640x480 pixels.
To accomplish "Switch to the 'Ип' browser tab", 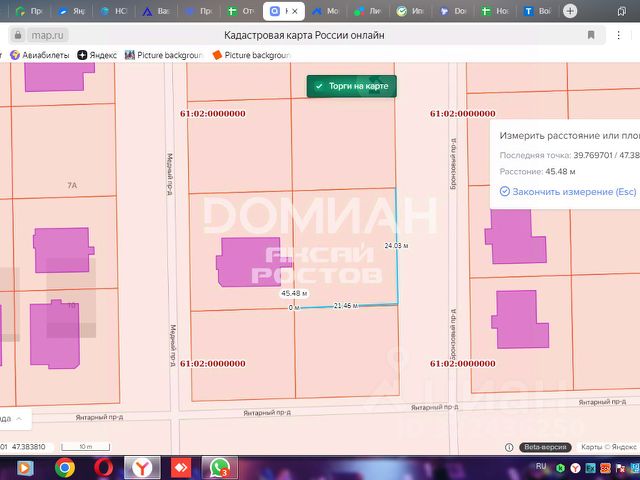I will 411,11.
